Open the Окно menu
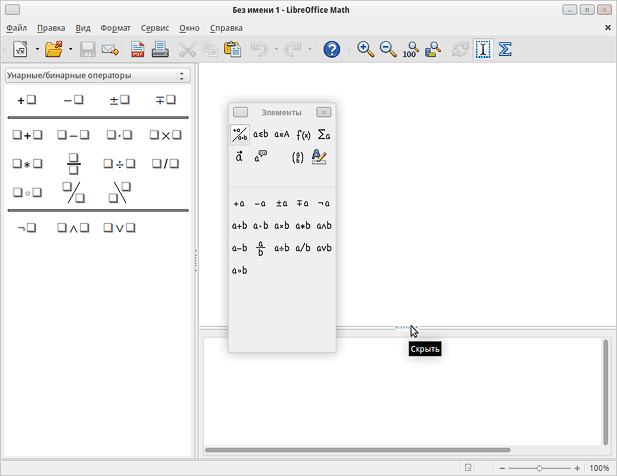 pos(189,28)
